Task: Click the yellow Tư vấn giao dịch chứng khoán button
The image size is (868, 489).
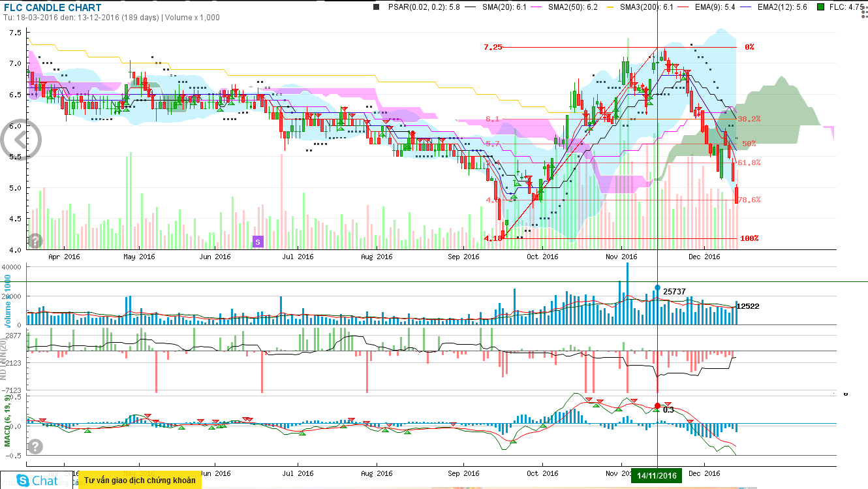Action: [140, 481]
